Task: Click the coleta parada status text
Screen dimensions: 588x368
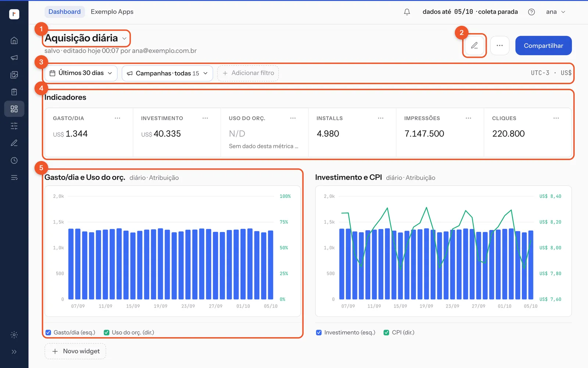Action: click(x=498, y=12)
